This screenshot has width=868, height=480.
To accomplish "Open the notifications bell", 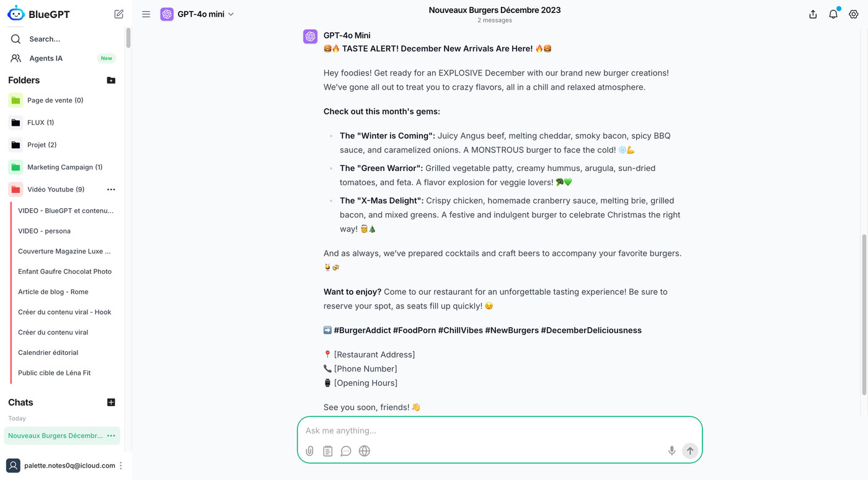I will (833, 14).
